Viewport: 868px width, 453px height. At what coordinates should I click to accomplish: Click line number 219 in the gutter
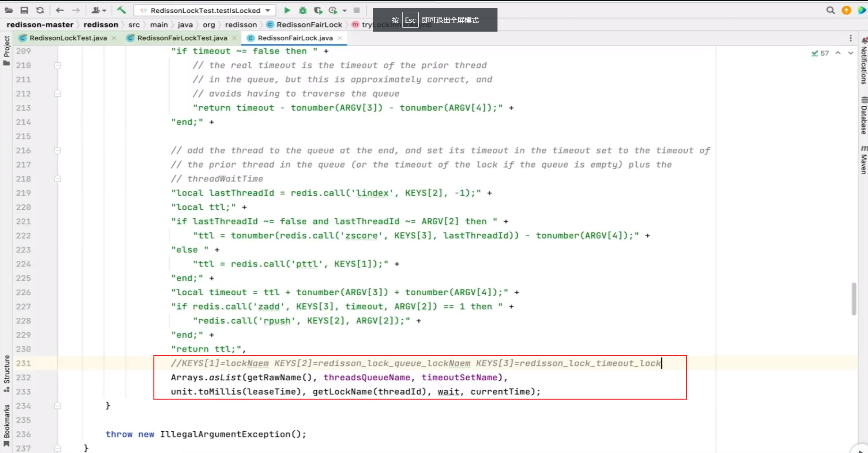point(24,193)
